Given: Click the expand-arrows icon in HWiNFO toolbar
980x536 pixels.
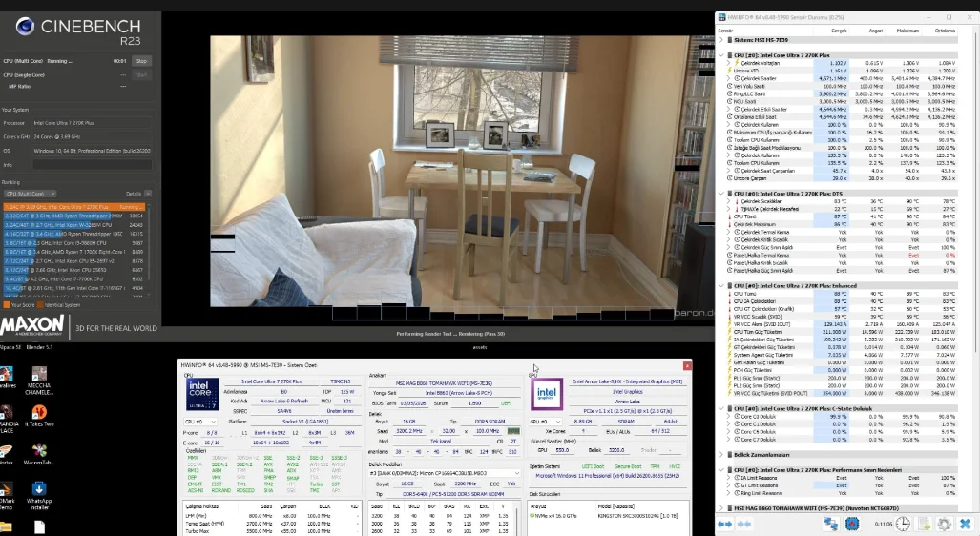Looking at the screenshot, I should (725, 524).
